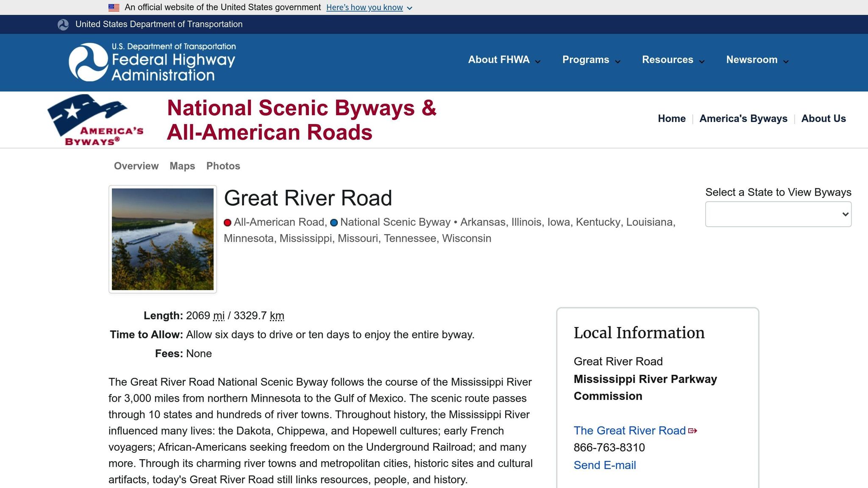
Task: Visit the About Us page
Action: pos(823,119)
